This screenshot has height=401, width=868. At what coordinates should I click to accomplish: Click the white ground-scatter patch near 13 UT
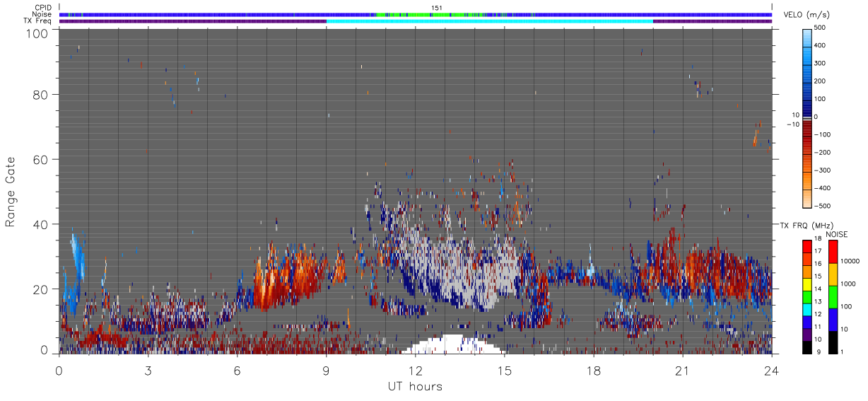tap(453, 344)
